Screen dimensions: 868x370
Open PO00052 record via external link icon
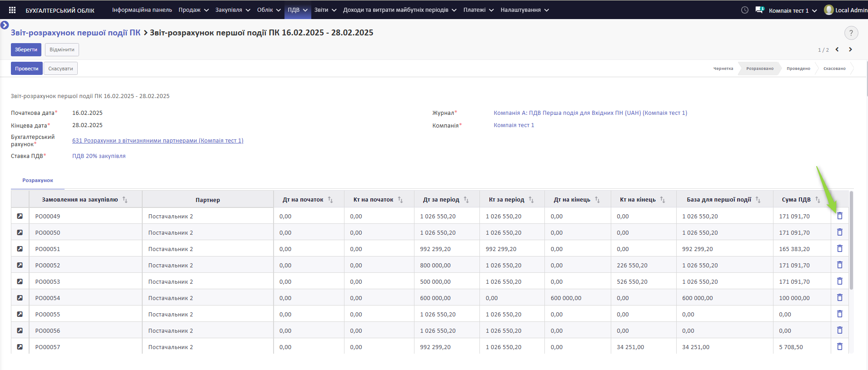pyautogui.click(x=20, y=265)
